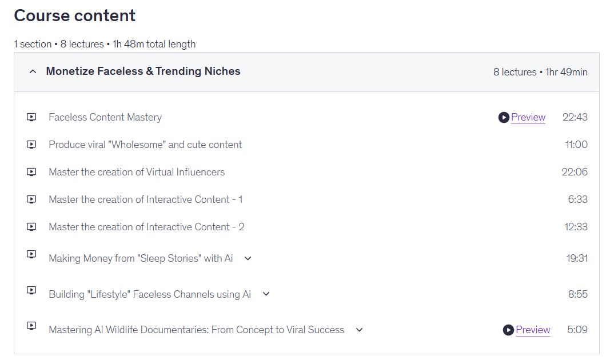The width and height of the screenshot is (606, 364).
Task: Click the 1 section • 8 lectures summary line
Action: click(x=105, y=44)
